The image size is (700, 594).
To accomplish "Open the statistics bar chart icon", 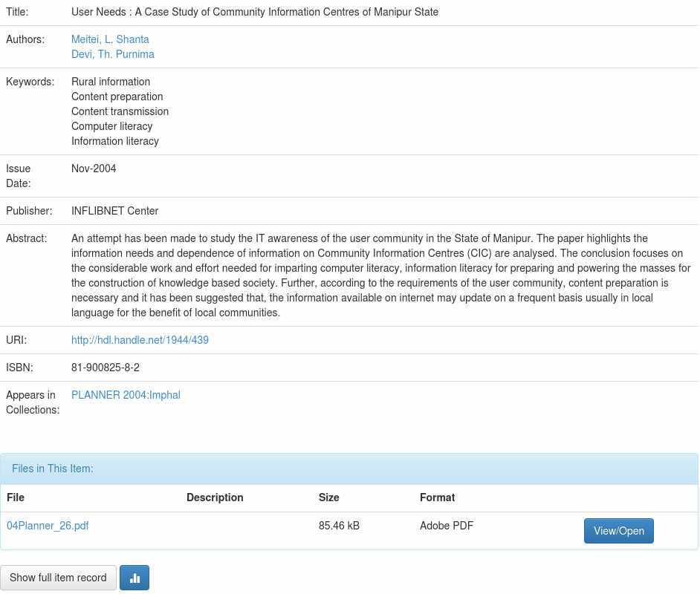I will pyautogui.click(x=135, y=578).
